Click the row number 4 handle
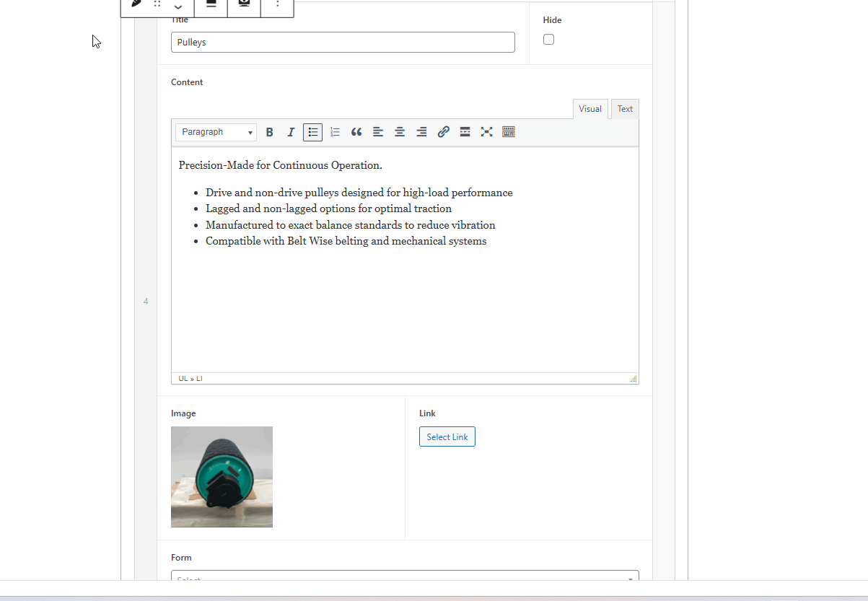Viewport: 868px width, 601px height. click(146, 301)
